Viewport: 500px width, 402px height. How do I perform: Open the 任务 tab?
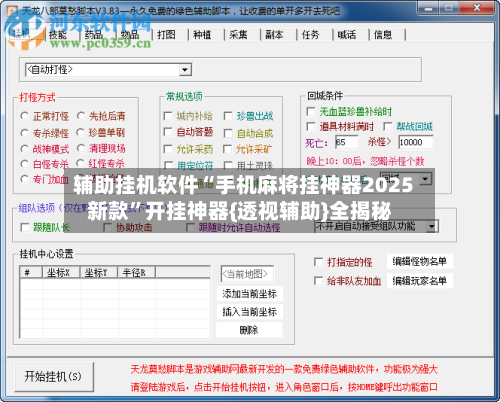(311, 34)
